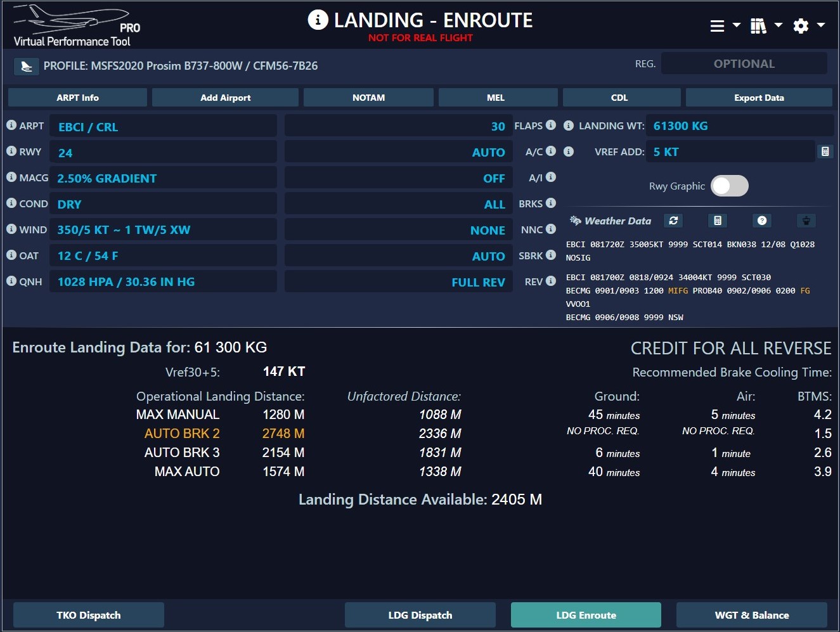Click the control tower icon in Weather Data

806,221
